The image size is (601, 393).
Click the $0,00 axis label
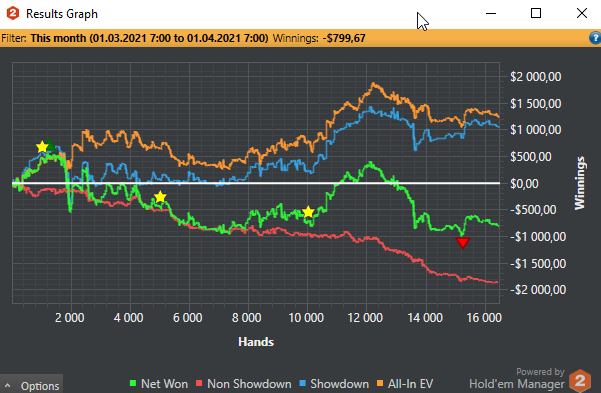pos(524,184)
